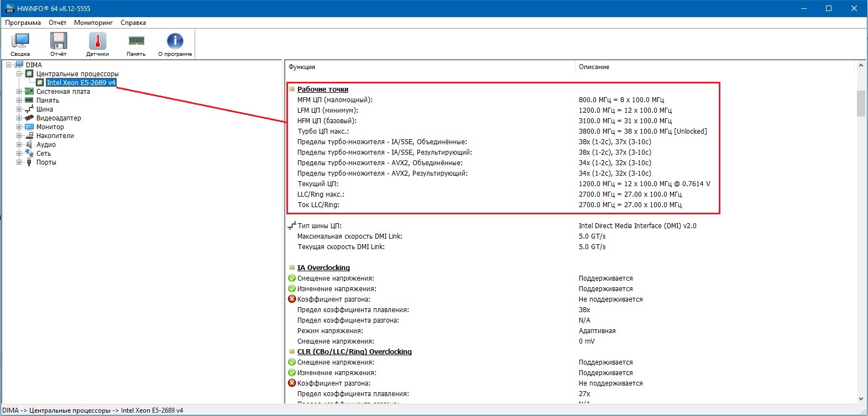Viewport: 868px width, 416px height.
Task: Click the scroll up arrow of details list
Action: 861,65
